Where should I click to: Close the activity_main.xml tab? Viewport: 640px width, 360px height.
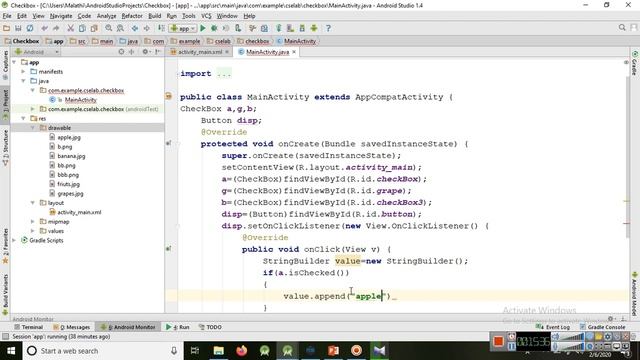(x=227, y=52)
